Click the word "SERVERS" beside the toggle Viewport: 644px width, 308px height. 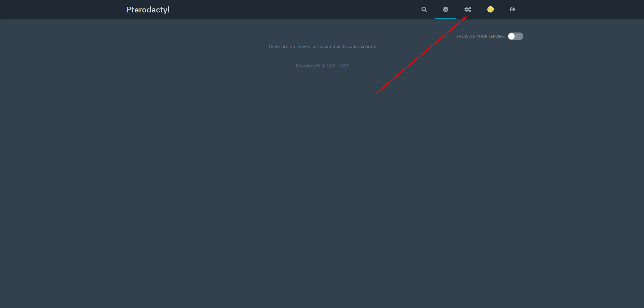[x=496, y=37]
